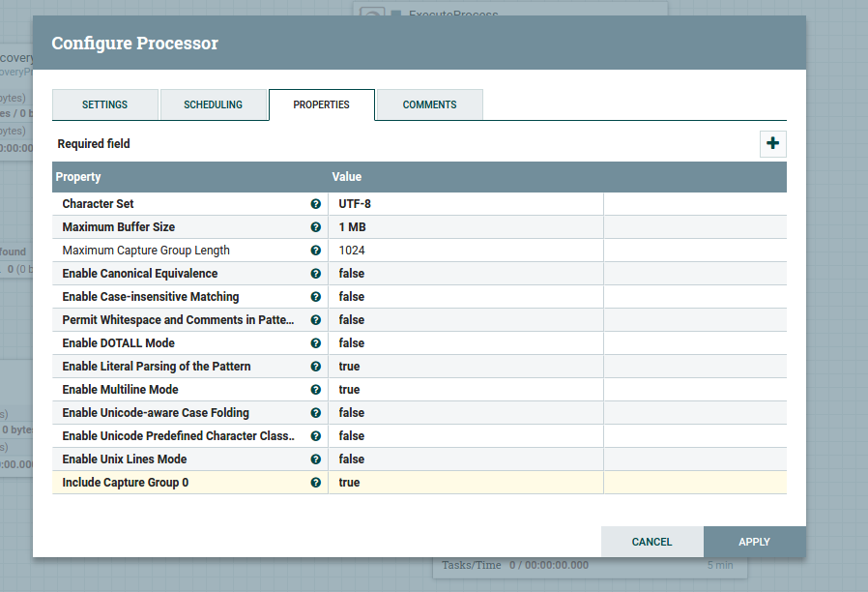Open the Scheduling tab
This screenshot has width=868, height=592.
(x=213, y=104)
